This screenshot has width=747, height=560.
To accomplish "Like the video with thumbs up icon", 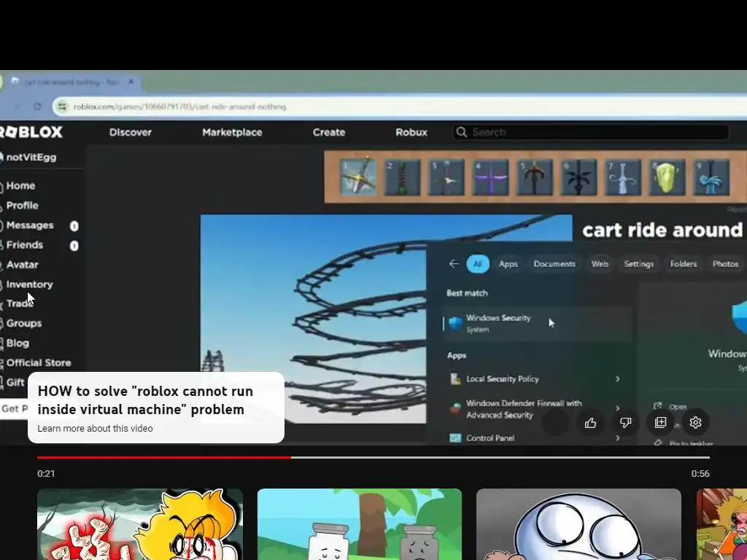I will click(590, 422).
